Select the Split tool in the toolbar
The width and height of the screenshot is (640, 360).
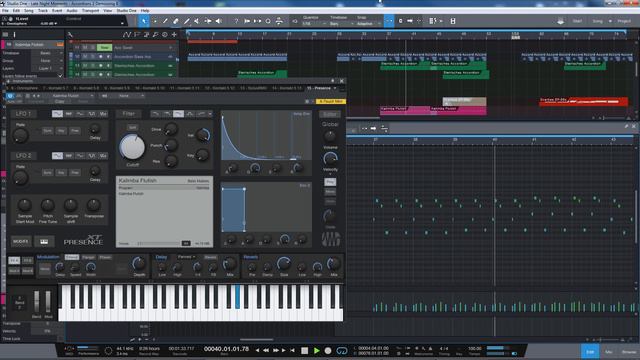click(x=165, y=21)
